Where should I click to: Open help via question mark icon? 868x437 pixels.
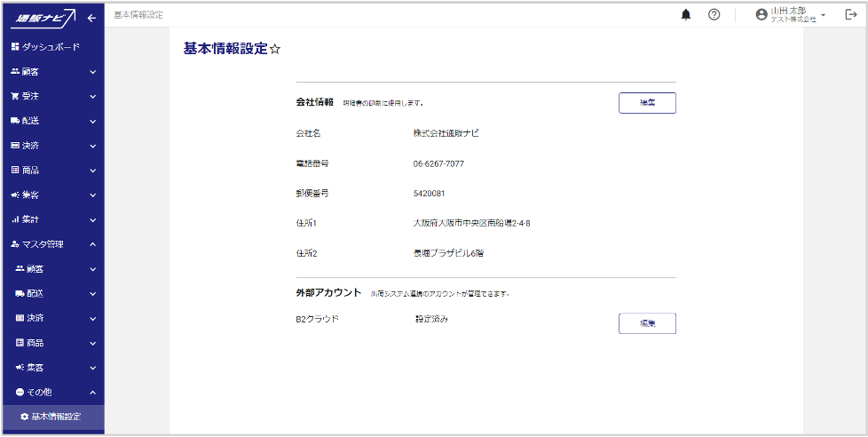714,15
